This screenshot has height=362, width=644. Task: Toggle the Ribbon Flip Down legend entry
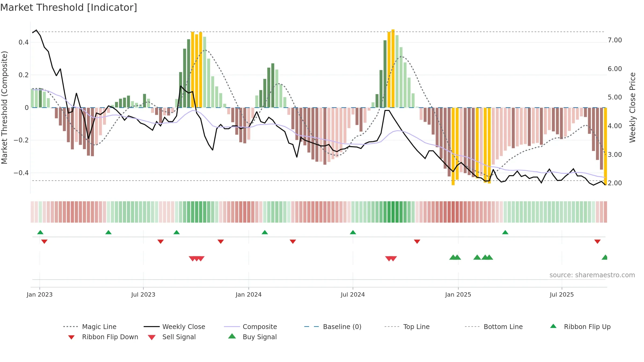(x=103, y=337)
